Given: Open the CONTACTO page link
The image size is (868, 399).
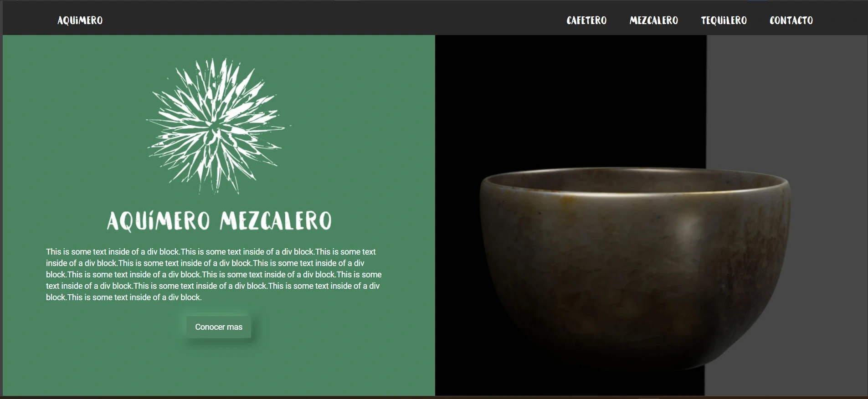Looking at the screenshot, I should pyautogui.click(x=791, y=20).
